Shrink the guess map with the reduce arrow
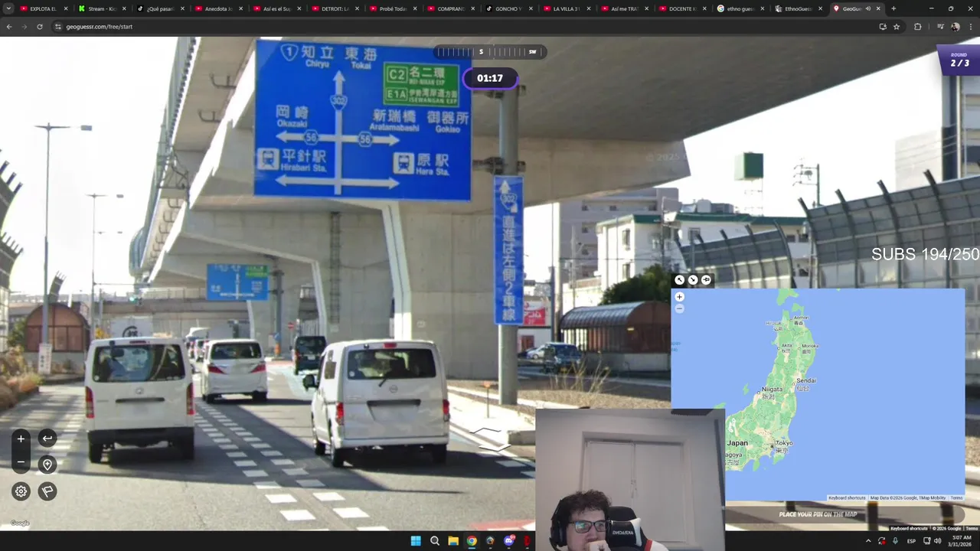Screen dimensions: 980x551 693,280
